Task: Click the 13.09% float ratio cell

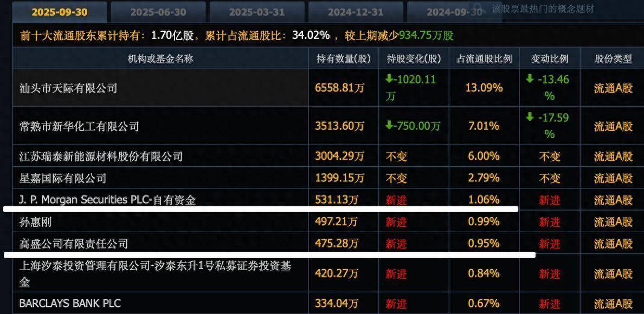Action: pos(484,88)
